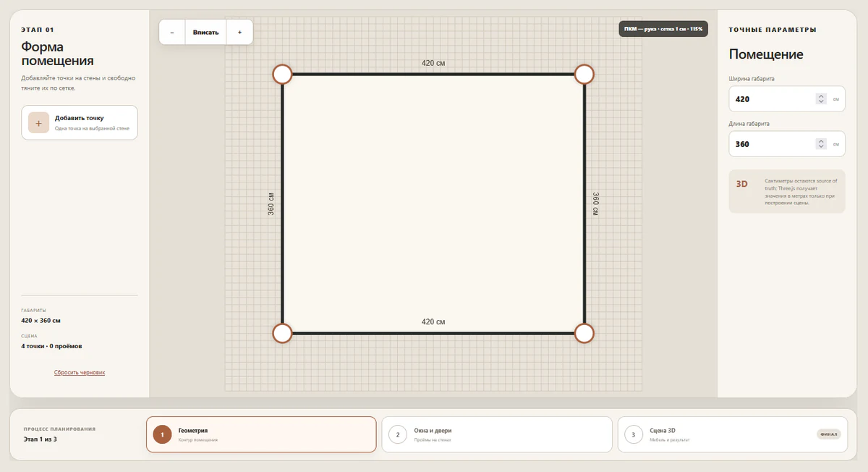Click the 3D label in the info card

(x=741, y=184)
